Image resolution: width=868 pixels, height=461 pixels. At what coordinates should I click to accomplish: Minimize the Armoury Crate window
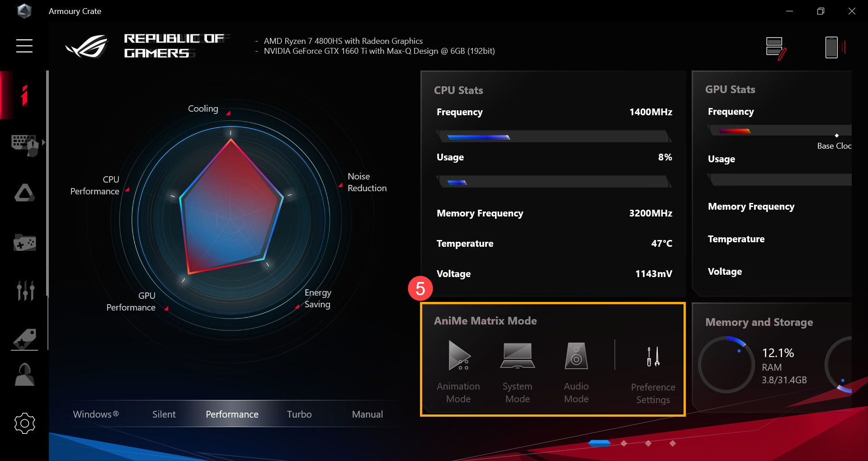click(x=789, y=11)
